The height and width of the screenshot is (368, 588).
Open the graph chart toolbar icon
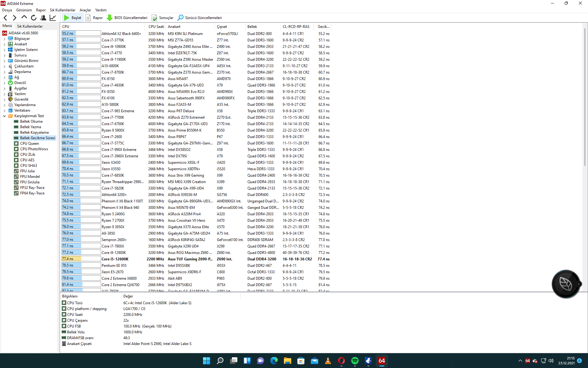[x=53, y=18]
